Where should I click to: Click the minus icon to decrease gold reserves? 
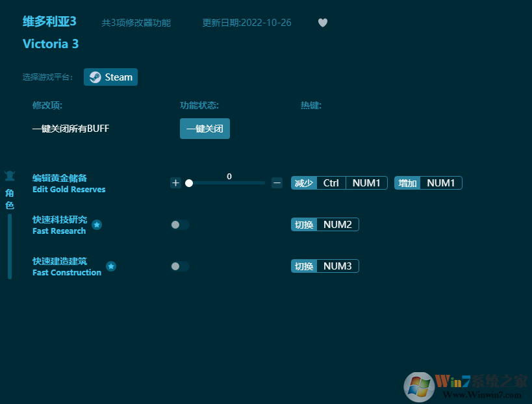point(277,183)
